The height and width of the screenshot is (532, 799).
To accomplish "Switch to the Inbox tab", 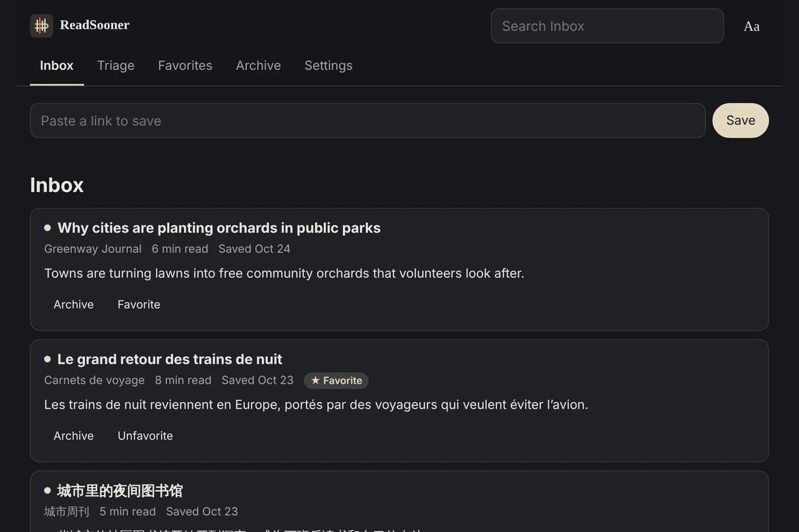I will (x=57, y=65).
